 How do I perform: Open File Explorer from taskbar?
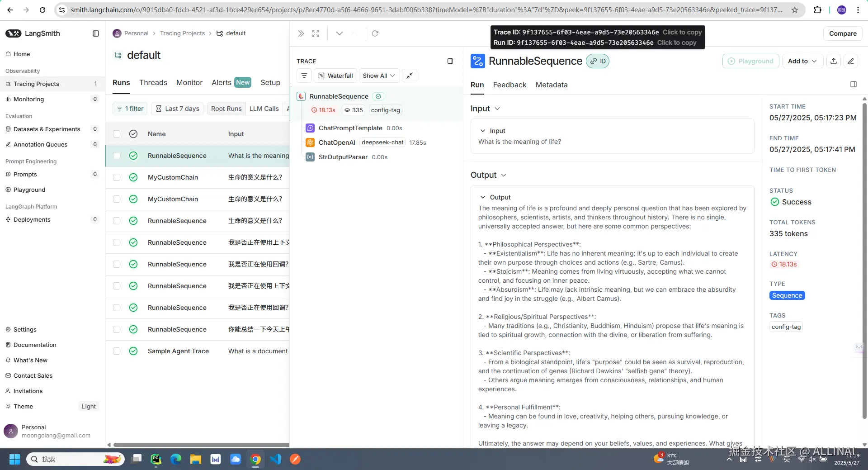196,459
